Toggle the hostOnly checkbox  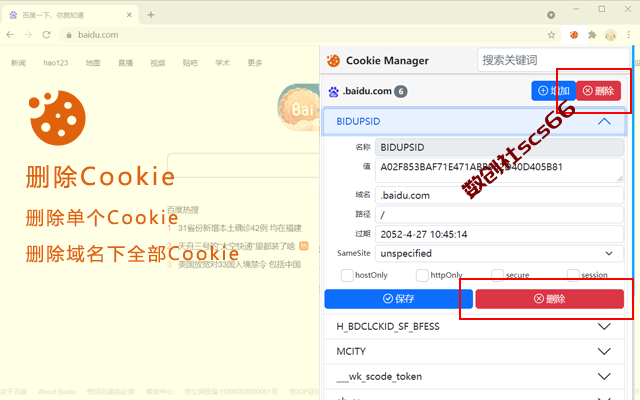(347, 276)
